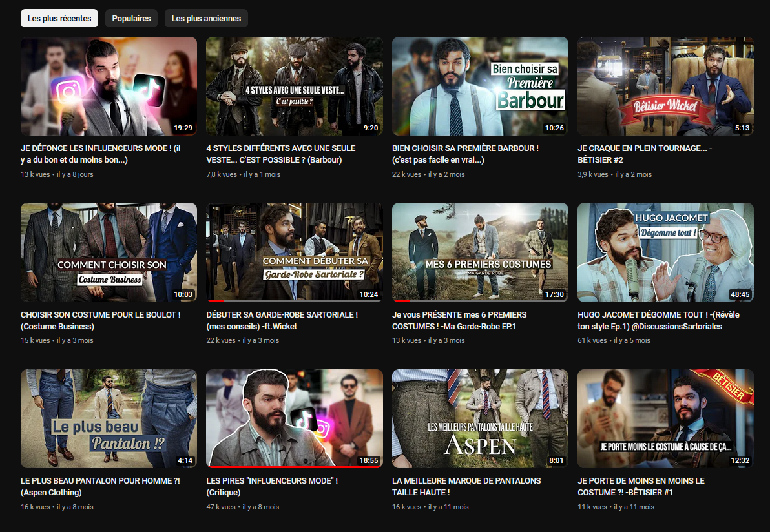Click the title "BIEN CHOISIR SA PREMIÈRE BARBOUR"
770x532 pixels.
tap(465, 148)
